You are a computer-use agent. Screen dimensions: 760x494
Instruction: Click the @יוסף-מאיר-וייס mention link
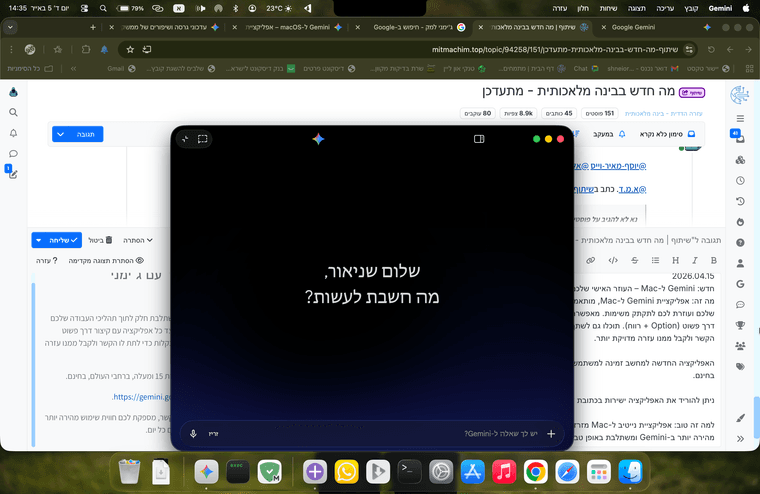pos(618,166)
